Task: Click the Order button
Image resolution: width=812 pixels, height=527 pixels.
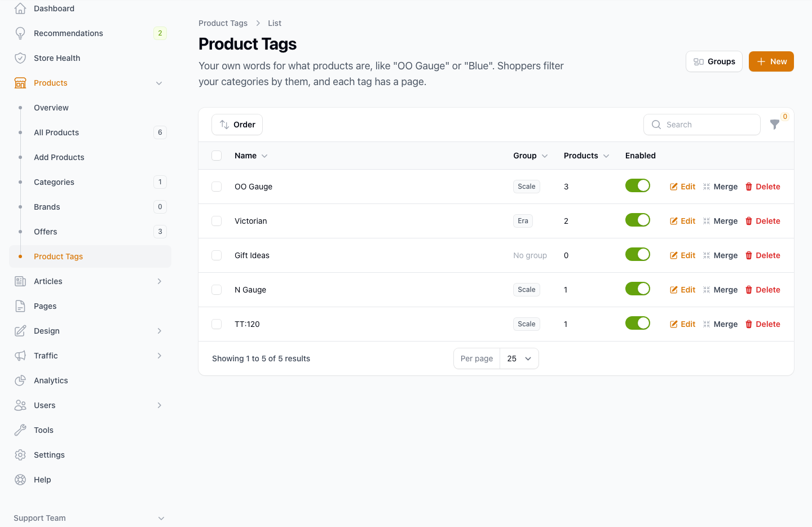Action: [x=237, y=125]
